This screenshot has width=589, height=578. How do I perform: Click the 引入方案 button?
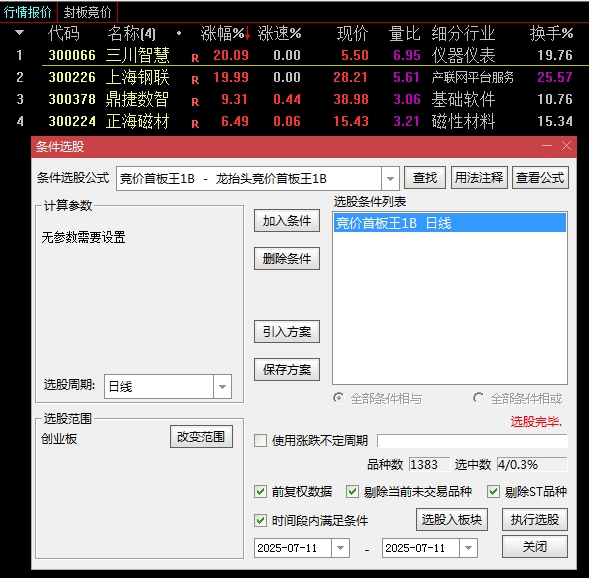tap(287, 332)
